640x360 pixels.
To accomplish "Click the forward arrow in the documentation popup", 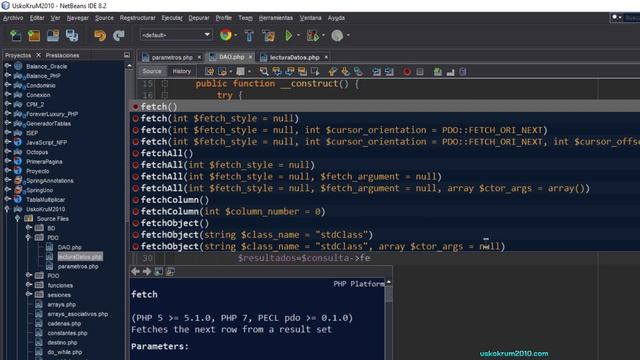I will click(x=147, y=271).
